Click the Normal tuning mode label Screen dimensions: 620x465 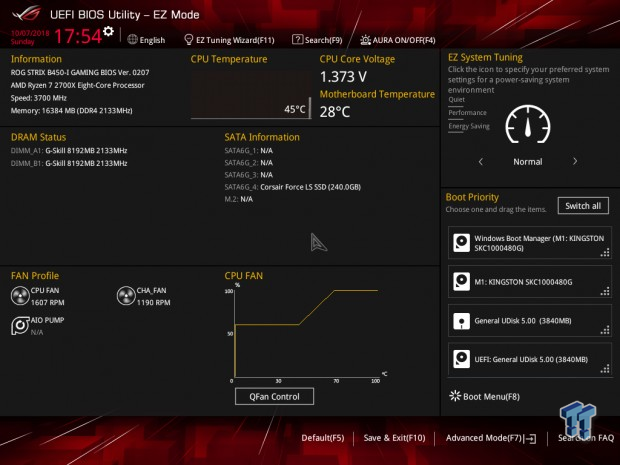tap(527, 162)
